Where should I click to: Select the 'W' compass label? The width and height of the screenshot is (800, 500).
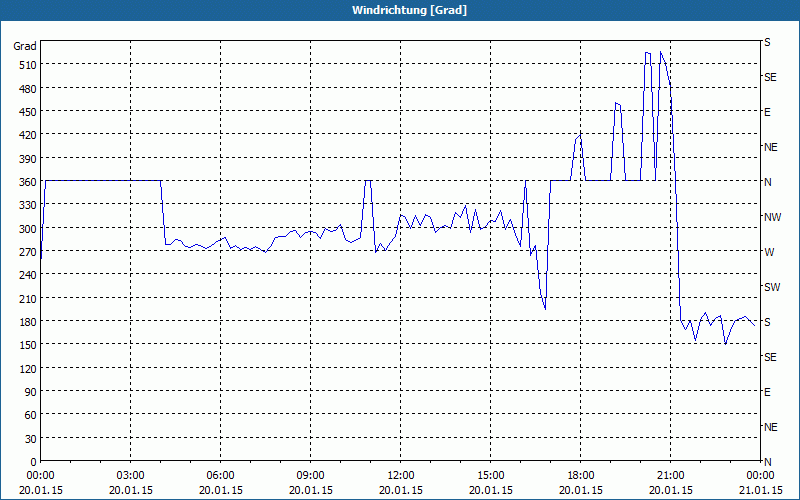click(x=769, y=252)
